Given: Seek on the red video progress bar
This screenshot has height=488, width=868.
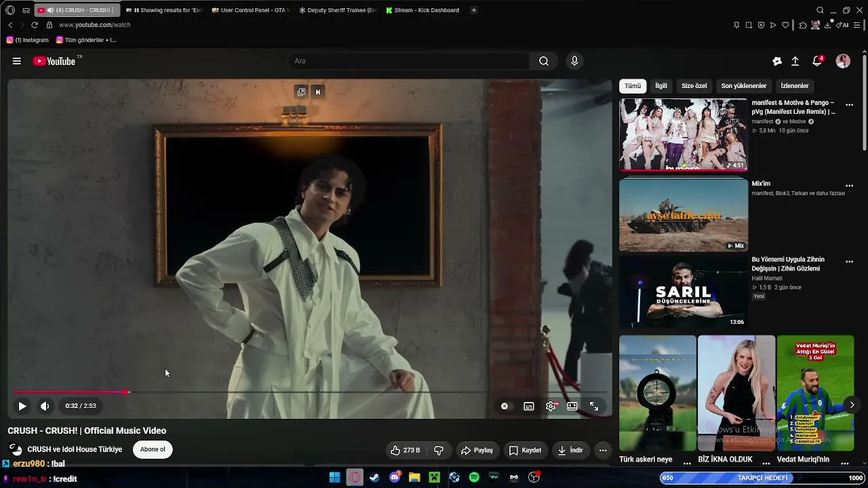Looking at the screenshot, I should coord(310,392).
